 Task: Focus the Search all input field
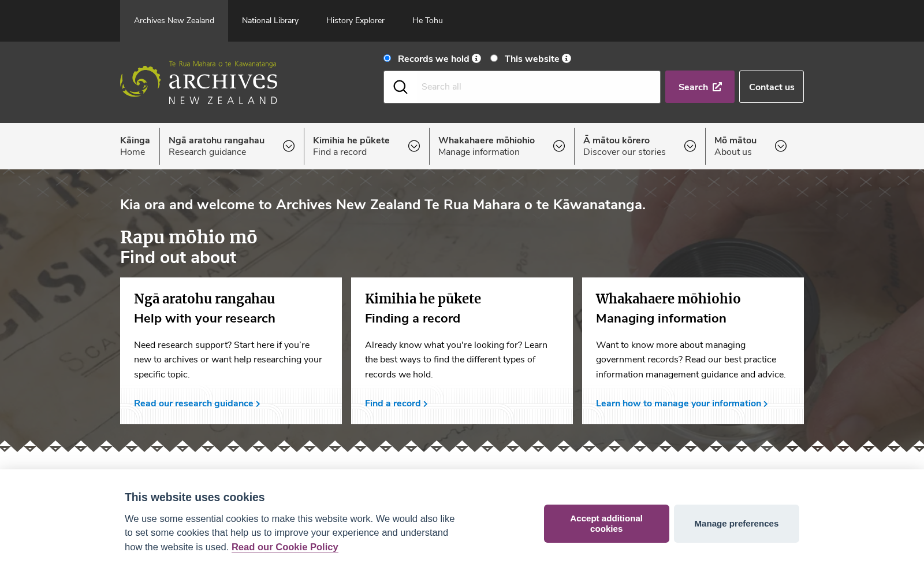tap(522, 87)
